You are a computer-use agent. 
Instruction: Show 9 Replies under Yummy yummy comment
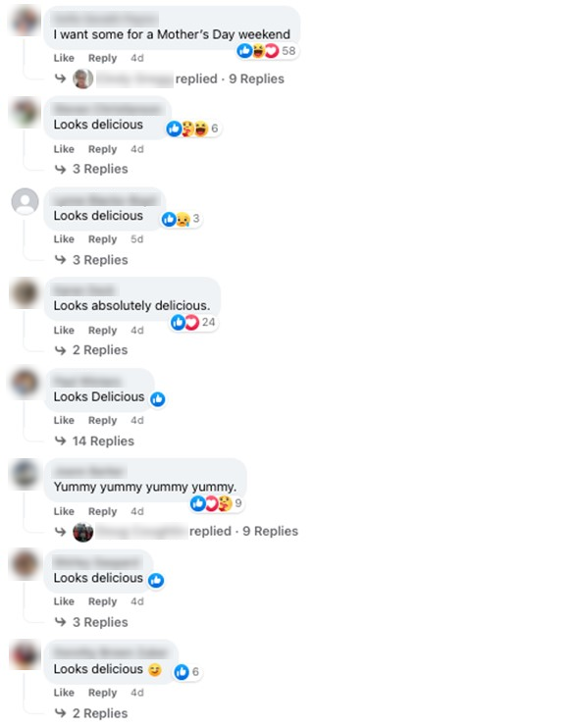click(x=270, y=531)
